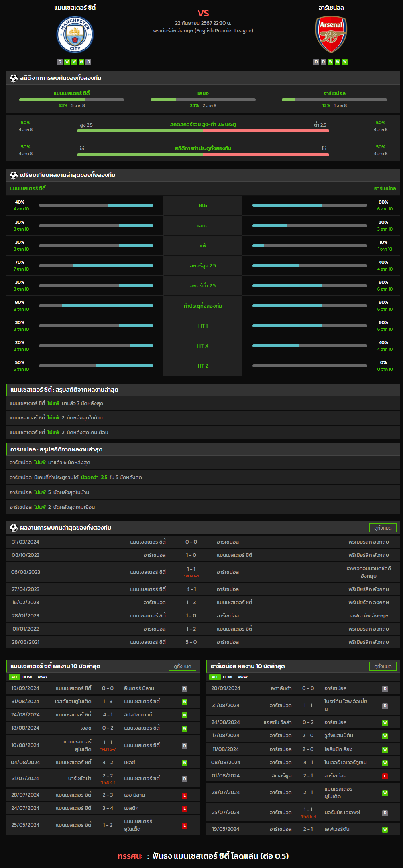Viewport: 403px width, 868px height.
Task: Click the both-teams-to-score ใช่/ไม่ bar
Action: coord(203,155)
